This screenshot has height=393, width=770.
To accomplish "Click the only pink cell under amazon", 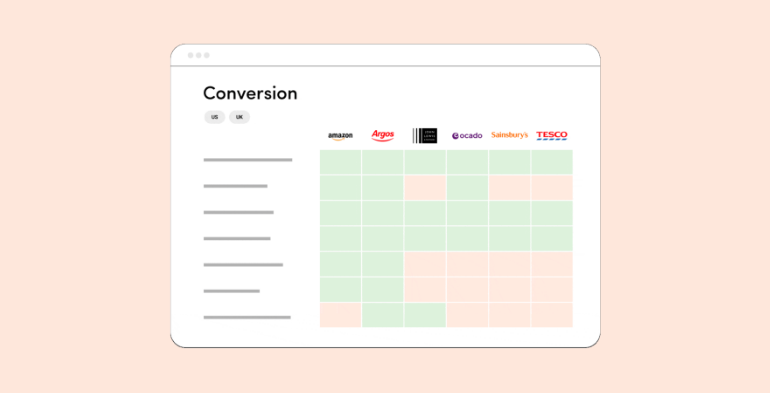I will coord(340,315).
